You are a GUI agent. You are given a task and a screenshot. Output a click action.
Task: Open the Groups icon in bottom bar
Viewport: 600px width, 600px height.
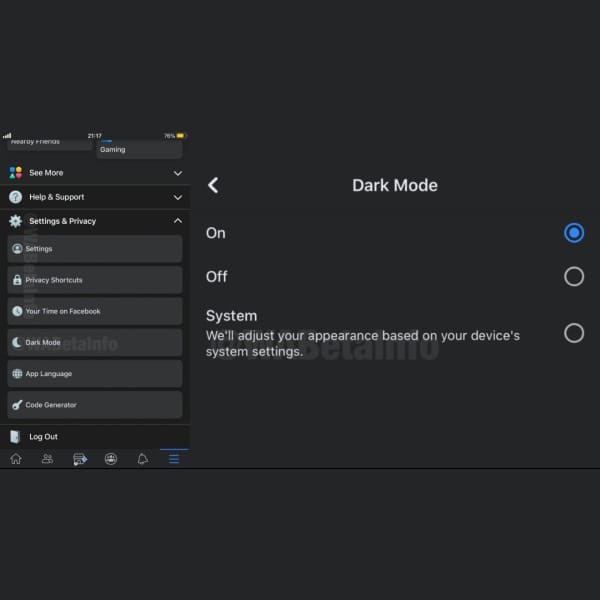point(111,459)
